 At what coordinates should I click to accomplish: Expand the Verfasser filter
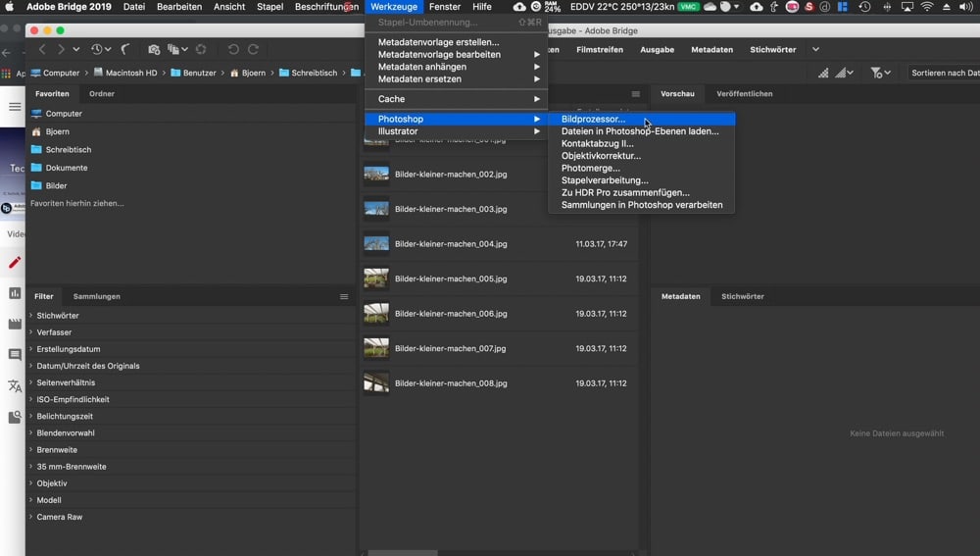coord(30,332)
